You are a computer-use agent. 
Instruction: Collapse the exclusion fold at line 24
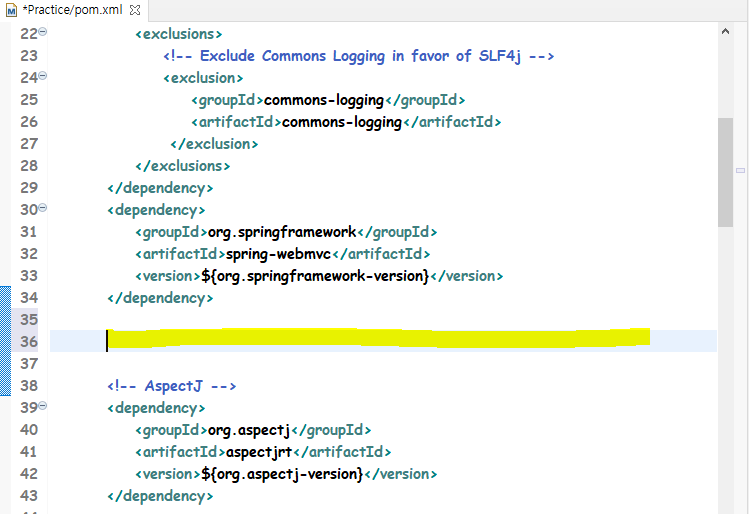point(43,75)
